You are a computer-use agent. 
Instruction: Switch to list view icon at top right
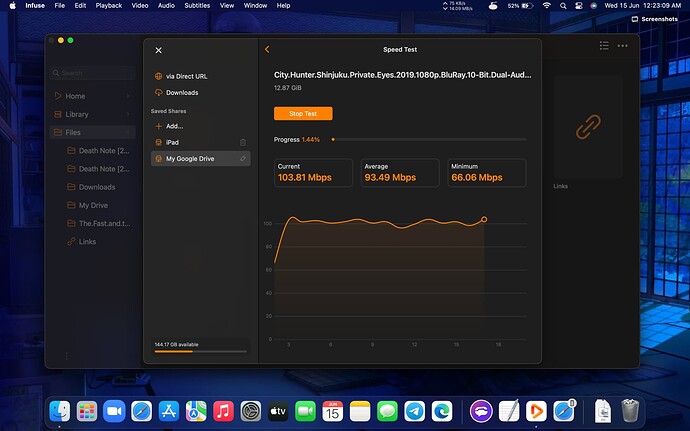point(604,45)
